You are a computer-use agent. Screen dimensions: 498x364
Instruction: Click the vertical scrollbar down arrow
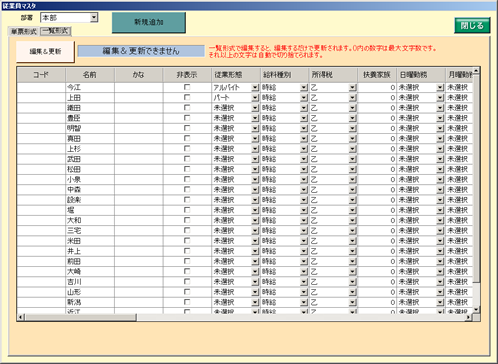tap(476, 310)
